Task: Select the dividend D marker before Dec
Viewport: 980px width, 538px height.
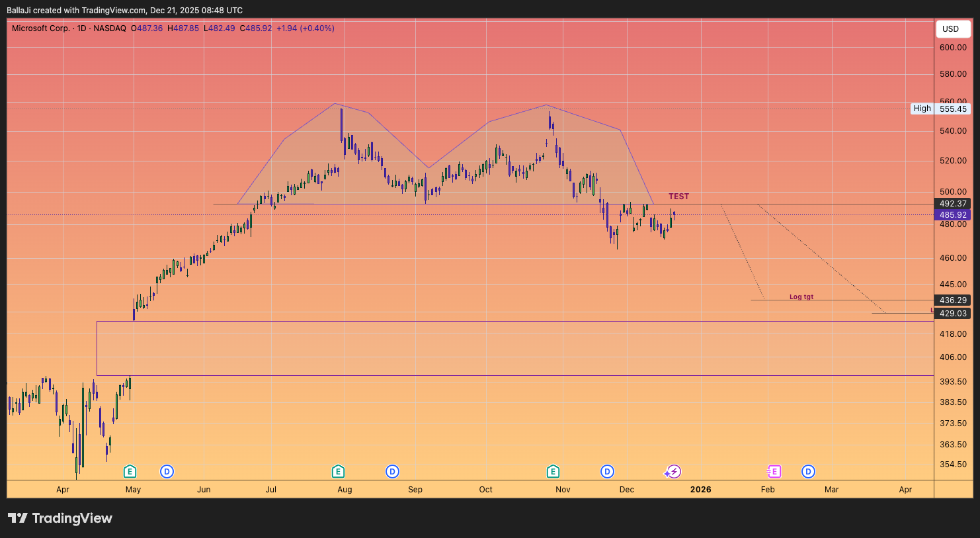Action: click(607, 471)
